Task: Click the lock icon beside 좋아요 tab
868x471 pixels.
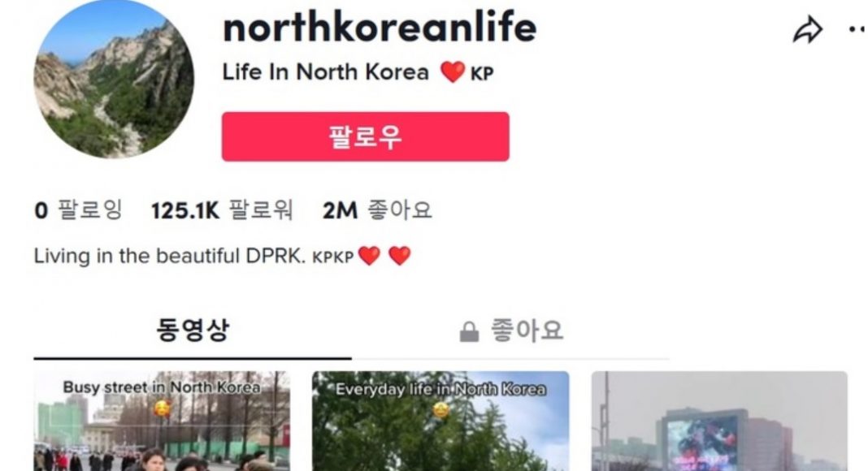Action: click(x=469, y=331)
